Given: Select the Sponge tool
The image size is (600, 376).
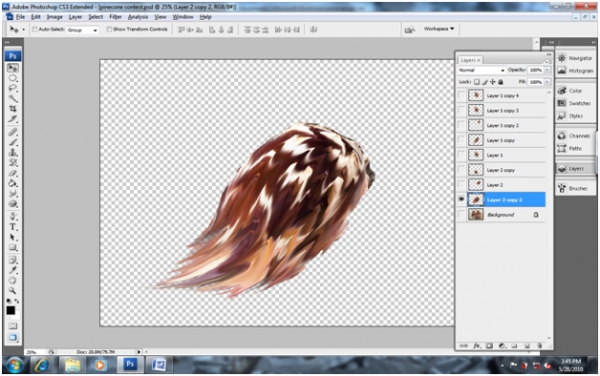Looking at the screenshot, I should [x=13, y=204].
